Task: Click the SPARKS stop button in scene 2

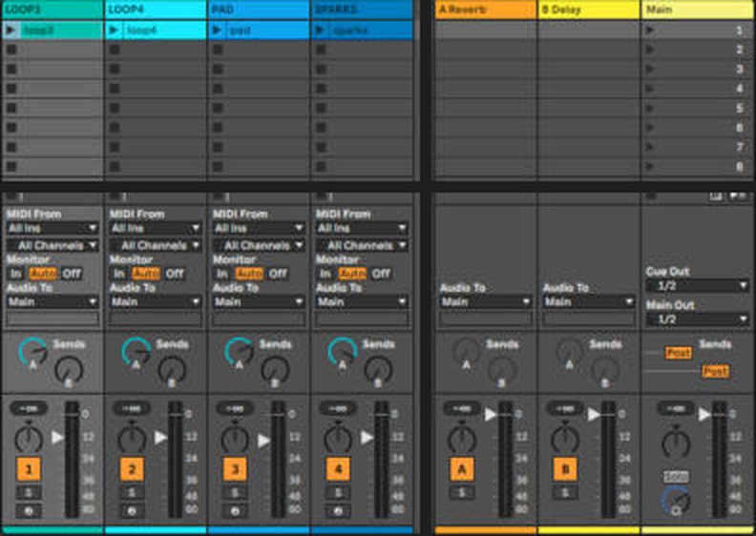Action: tap(321, 50)
